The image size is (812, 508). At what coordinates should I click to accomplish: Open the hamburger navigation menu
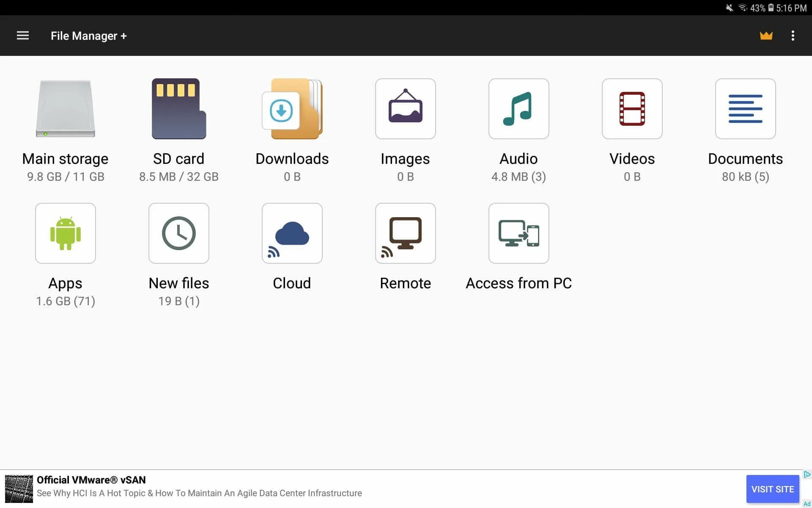pos(23,36)
